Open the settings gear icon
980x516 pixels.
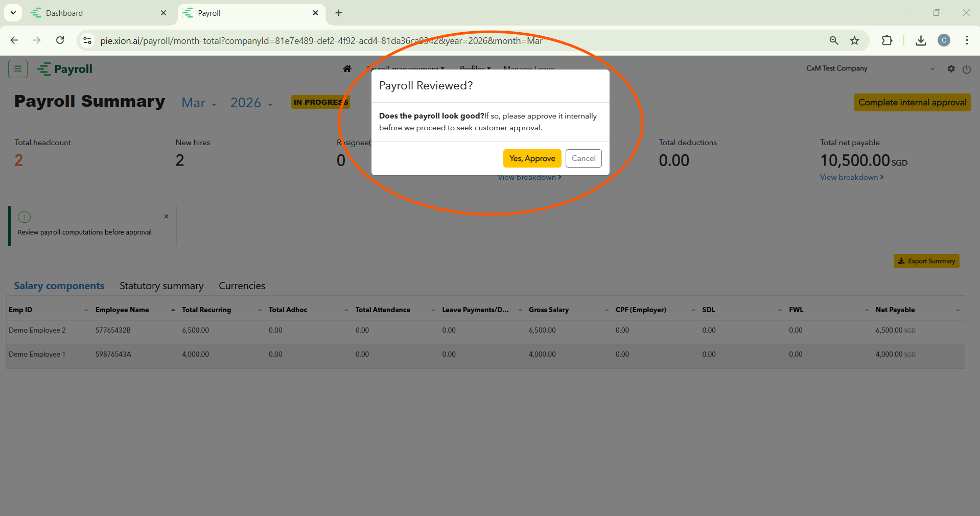tap(951, 69)
